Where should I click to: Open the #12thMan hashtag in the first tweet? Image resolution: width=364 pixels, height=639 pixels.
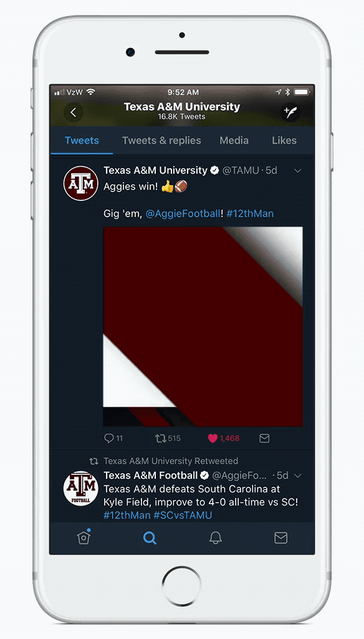click(x=250, y=213)
